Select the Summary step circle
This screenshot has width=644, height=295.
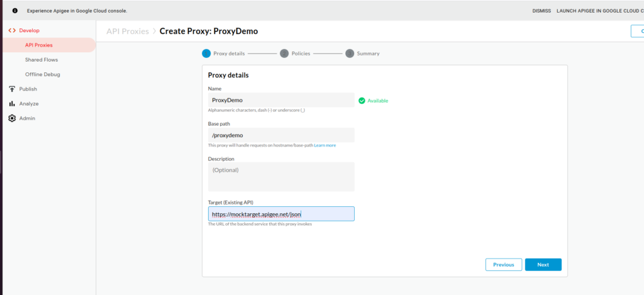coord(350,53)
